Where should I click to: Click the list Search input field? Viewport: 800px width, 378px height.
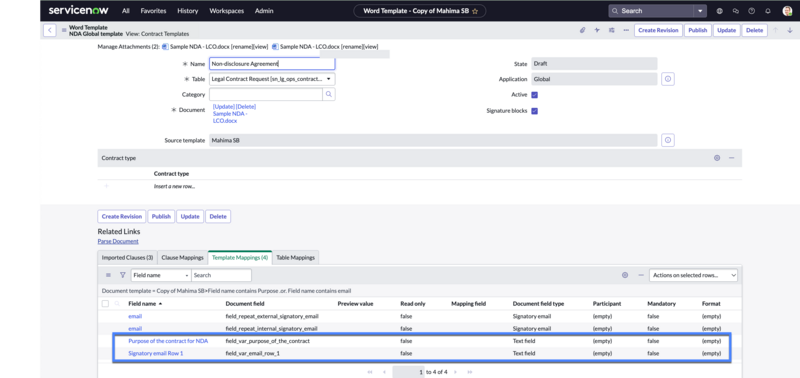pos(221,275)
